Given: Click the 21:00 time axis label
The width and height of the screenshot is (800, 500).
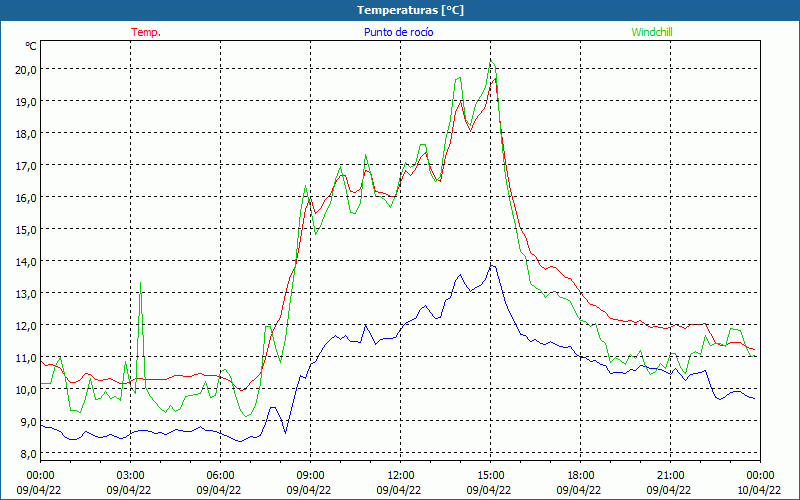Looking at the screenshot, I should pos(670,476).
